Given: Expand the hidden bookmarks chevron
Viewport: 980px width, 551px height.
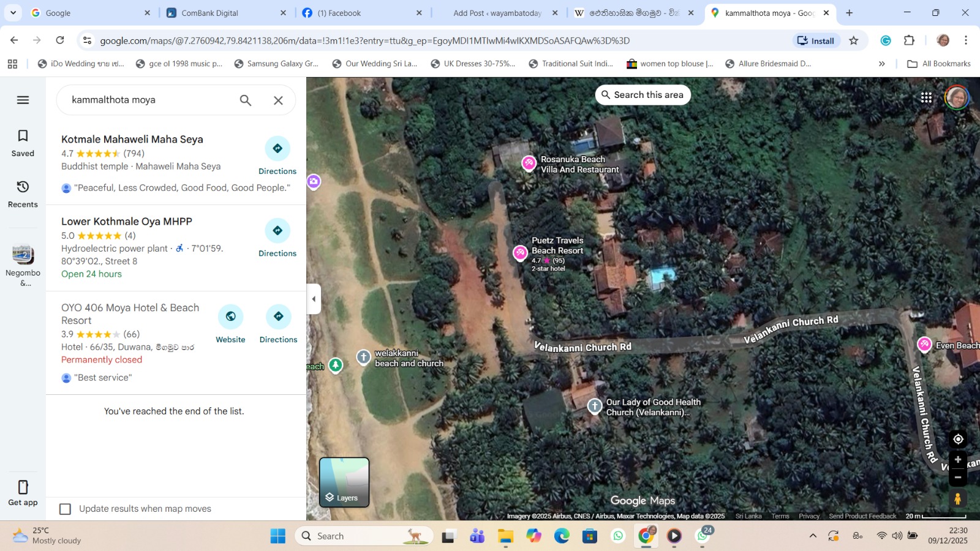Looking at the screenshot, I should coord(881,64).
